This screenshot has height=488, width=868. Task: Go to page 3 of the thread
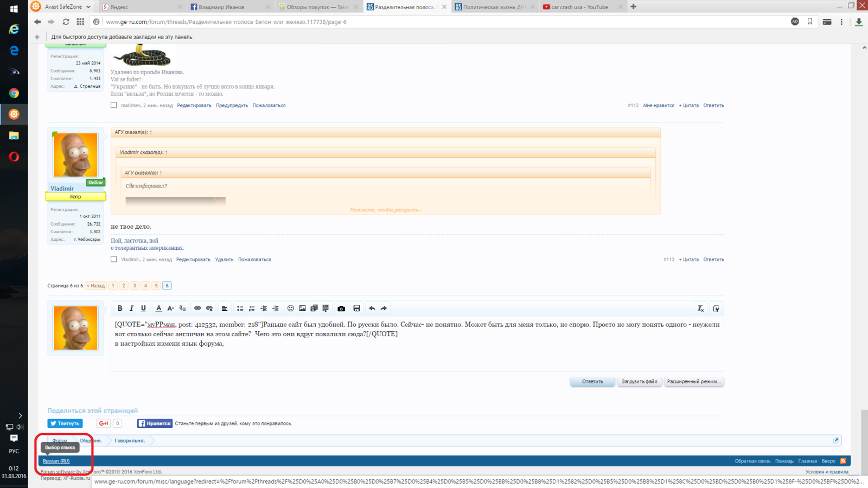click(135, 286)
